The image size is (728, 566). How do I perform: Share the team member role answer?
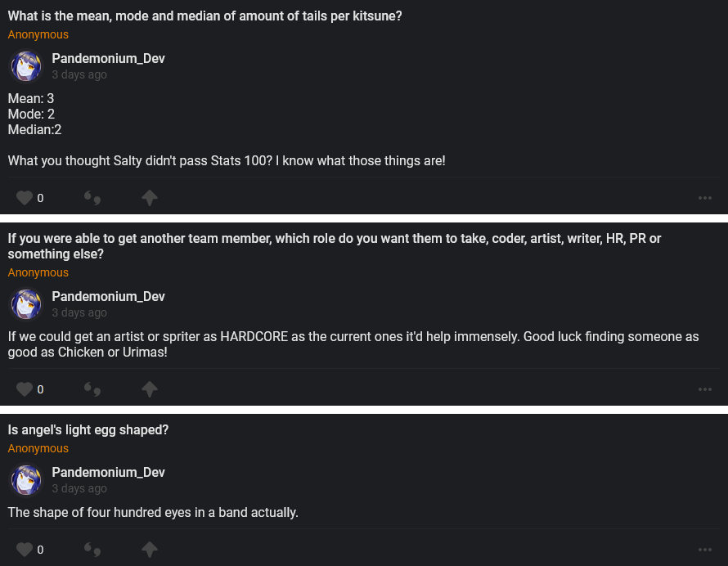(x=149, y=389)
